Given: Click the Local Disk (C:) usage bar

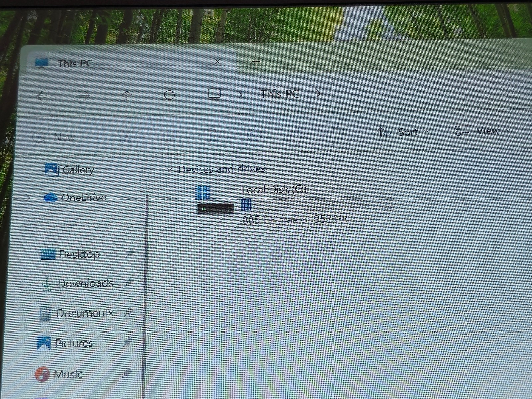Looking at the screenshot, I should (x=316, y=203).
